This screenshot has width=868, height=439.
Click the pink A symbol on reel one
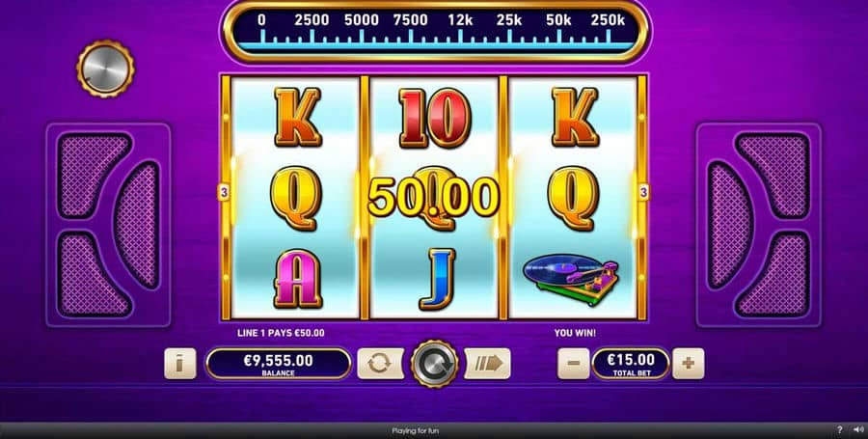click(298, 279)
